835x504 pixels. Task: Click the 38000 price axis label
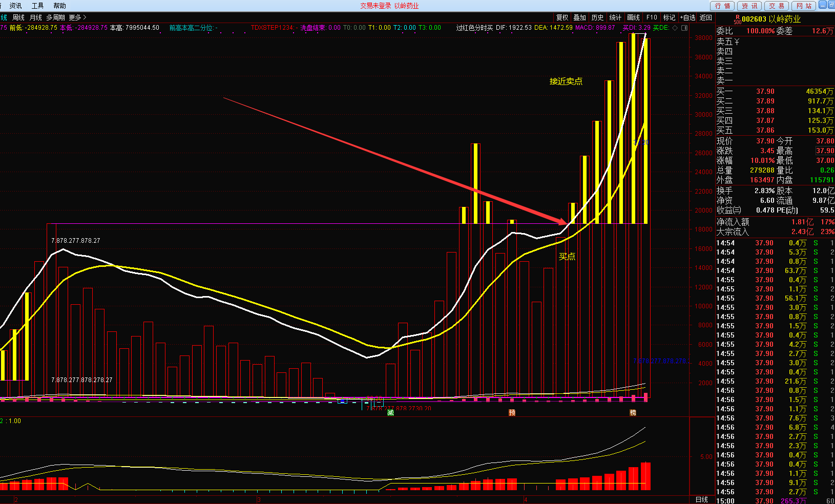pyautogui.click(x=703, y=37)
